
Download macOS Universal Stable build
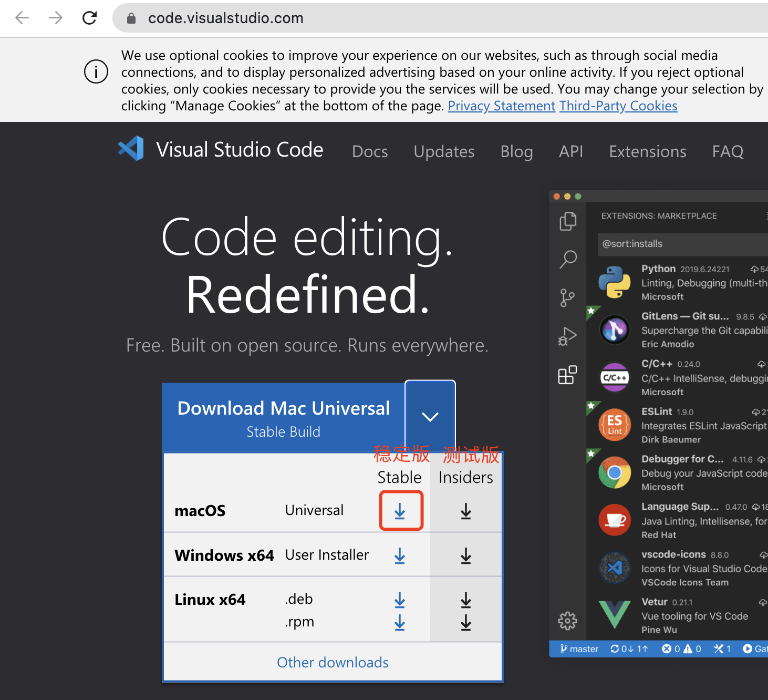tap(400, 511)
